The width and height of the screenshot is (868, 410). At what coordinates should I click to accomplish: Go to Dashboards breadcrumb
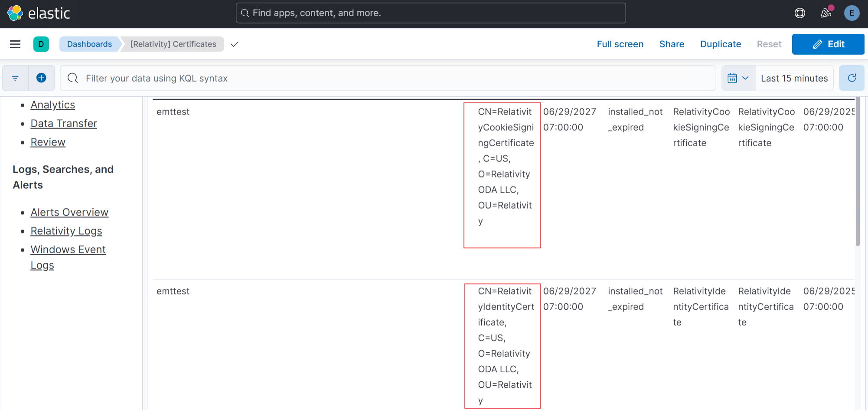coord(89,44)
